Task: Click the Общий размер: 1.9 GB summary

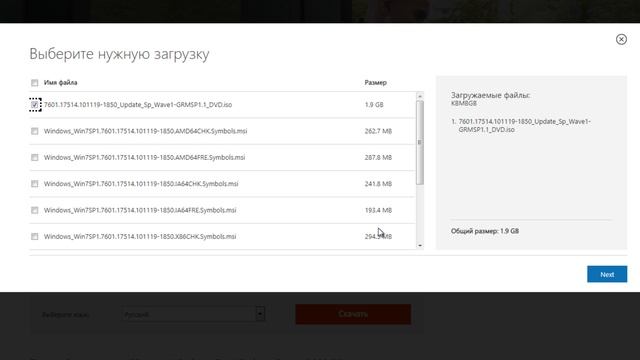Action: 485,231
